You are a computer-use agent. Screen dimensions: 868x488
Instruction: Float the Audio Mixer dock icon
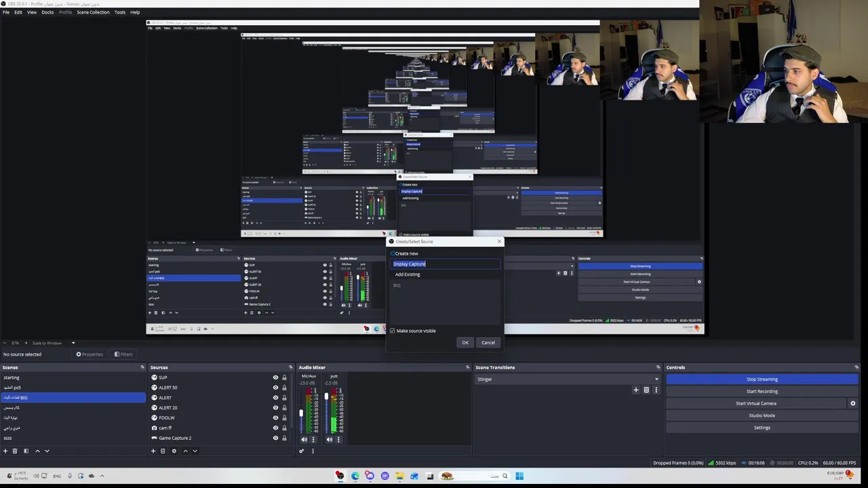click(x=467, y=367)
